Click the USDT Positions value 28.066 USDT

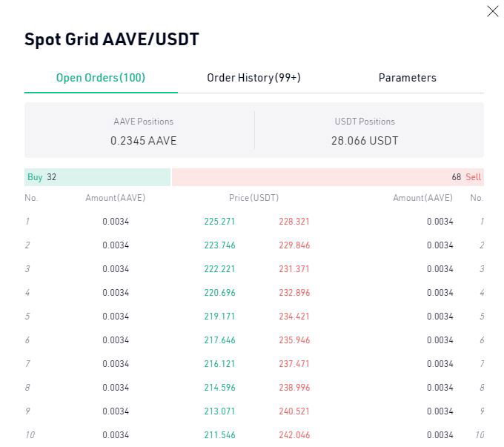tap(365, 141)
